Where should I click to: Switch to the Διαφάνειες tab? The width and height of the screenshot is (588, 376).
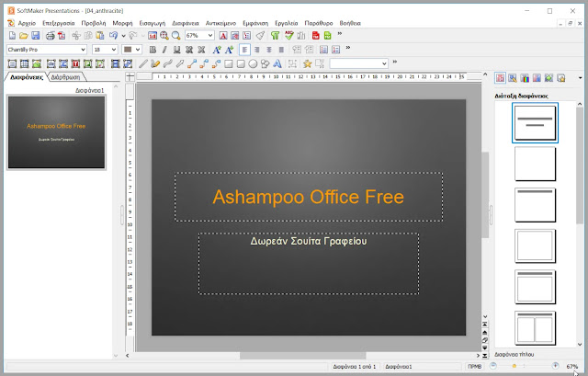(x=27, y=77)
